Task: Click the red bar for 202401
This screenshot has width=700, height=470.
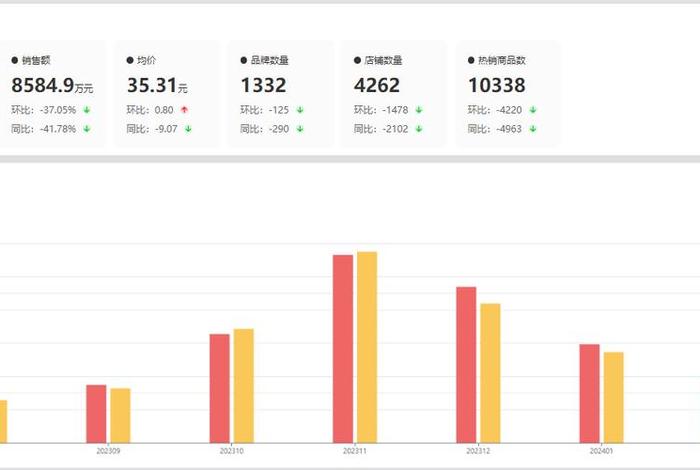Action: [590, 394]
